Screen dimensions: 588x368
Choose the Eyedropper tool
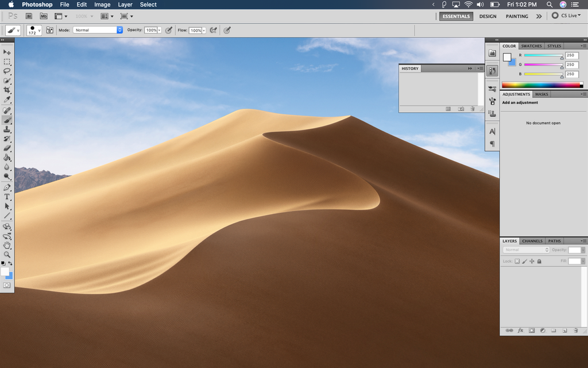pyautogui.click(x=7, y=100)
